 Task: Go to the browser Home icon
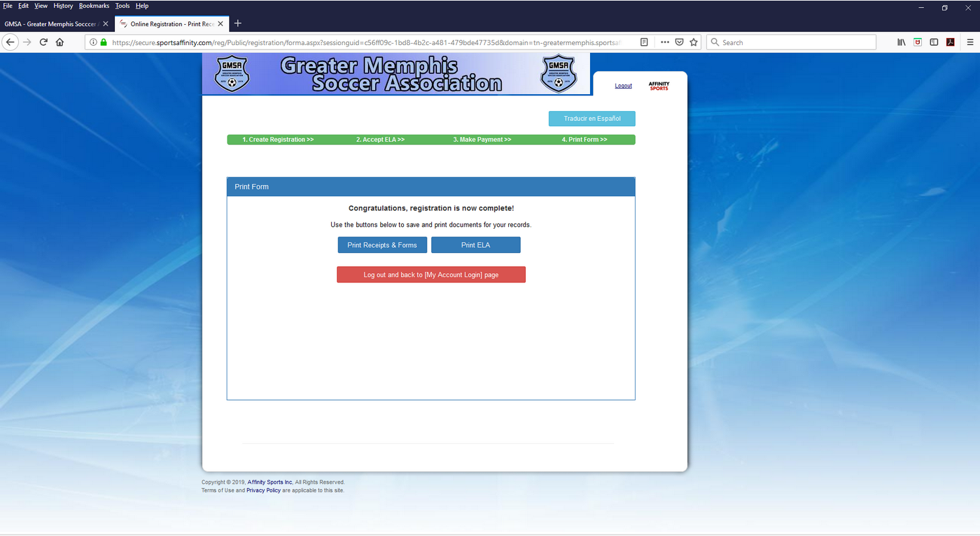[59, 42]
